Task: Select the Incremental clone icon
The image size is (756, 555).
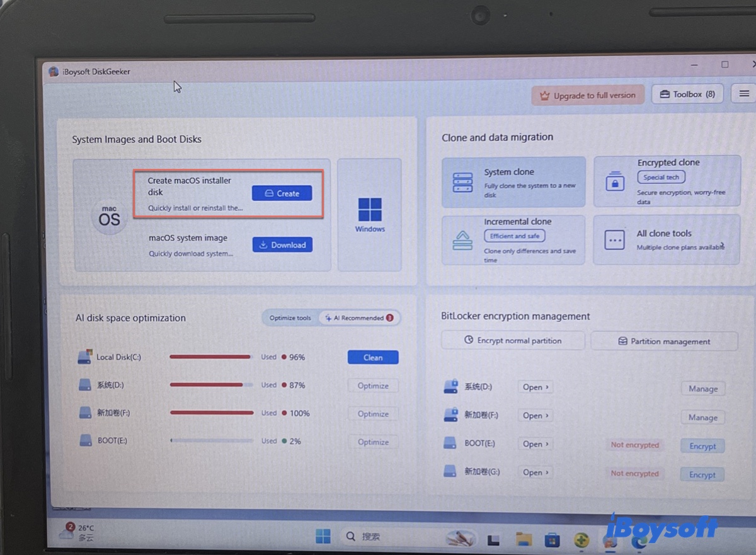Action: pyautogui.click(x=462, y=241)
